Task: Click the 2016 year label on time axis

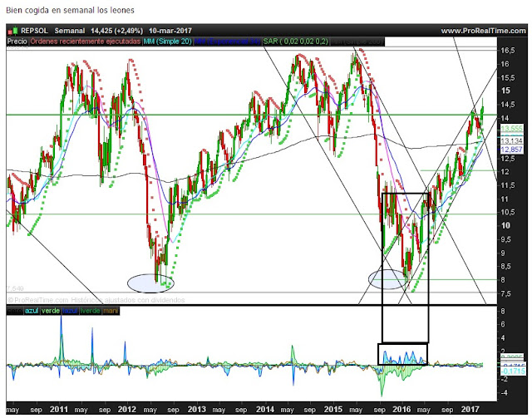Action: [401, 410]
